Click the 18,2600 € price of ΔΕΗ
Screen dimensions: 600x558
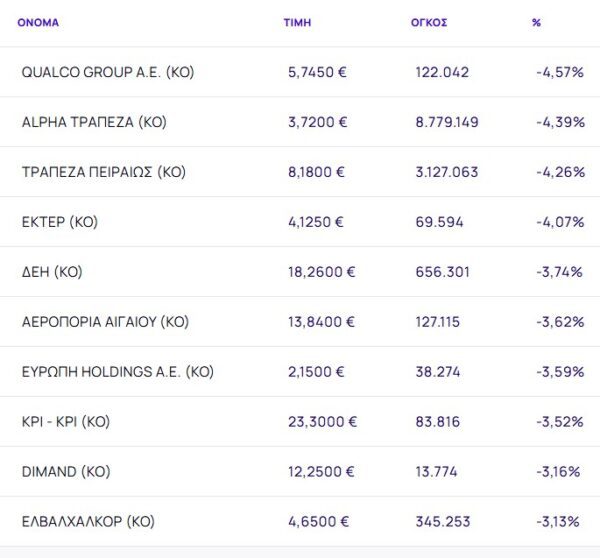(321, 272)
